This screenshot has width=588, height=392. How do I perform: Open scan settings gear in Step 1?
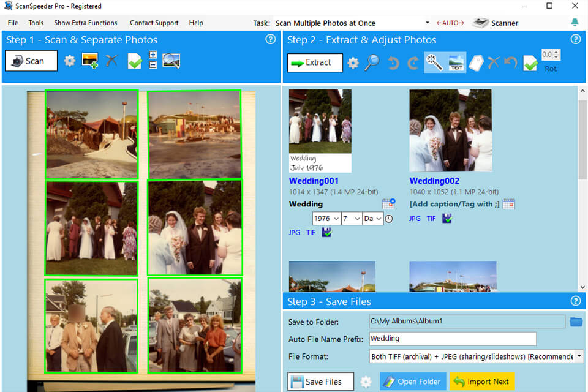[x=69, y=61]
